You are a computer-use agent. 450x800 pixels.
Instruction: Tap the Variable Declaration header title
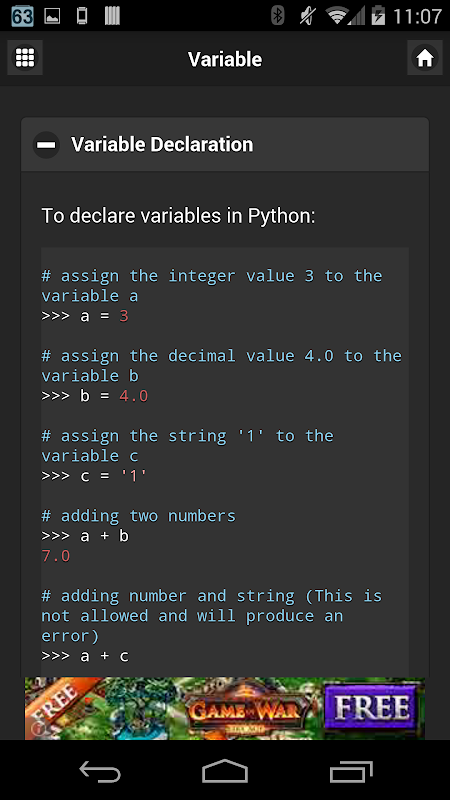(x=162, y=144)
